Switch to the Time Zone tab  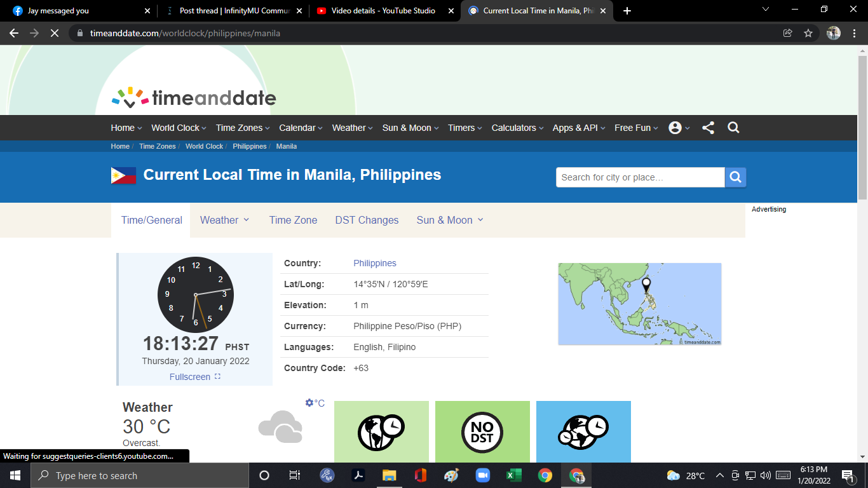click(293, 220)
